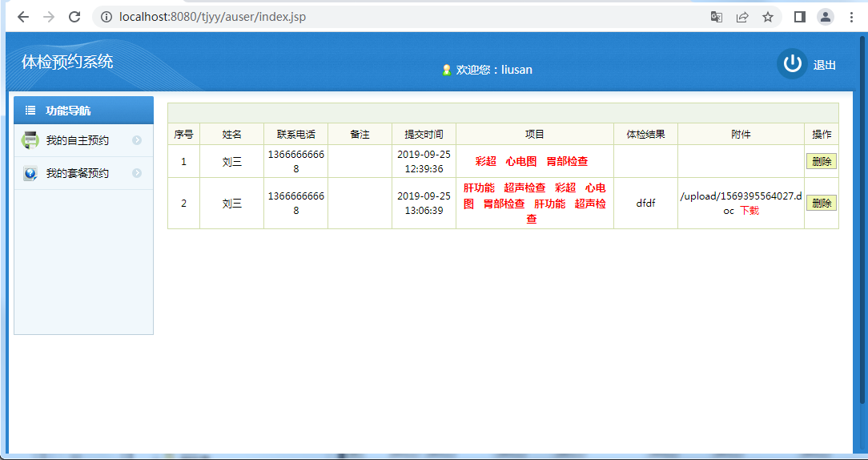
Task: Download the attachment via 下载 link
Action: coord(749,211)
